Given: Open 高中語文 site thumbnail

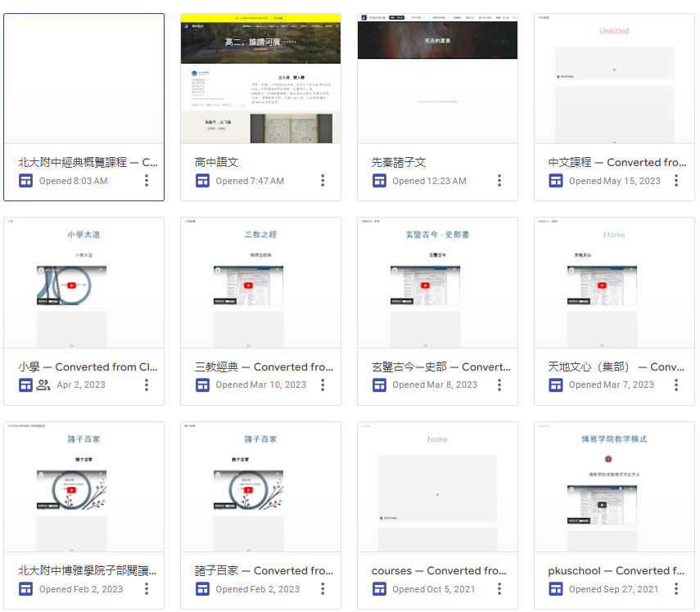Looking at the screenshot, I should (260, 79).
